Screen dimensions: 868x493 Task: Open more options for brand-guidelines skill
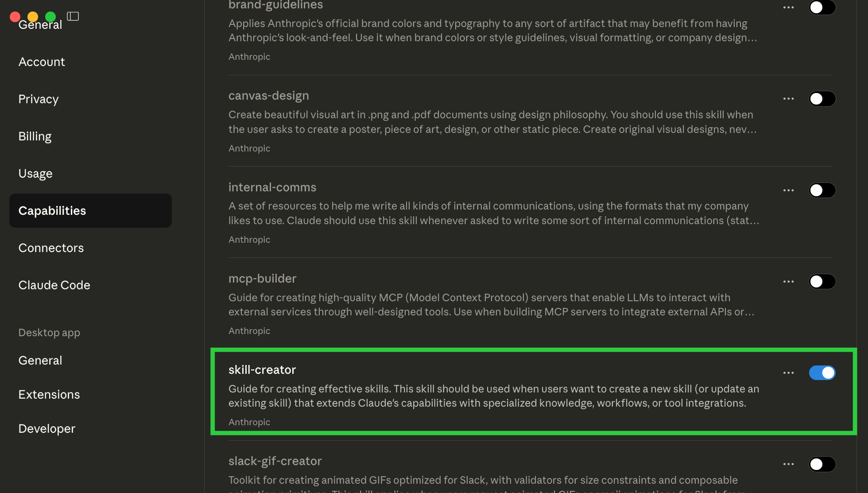[788, 8]
